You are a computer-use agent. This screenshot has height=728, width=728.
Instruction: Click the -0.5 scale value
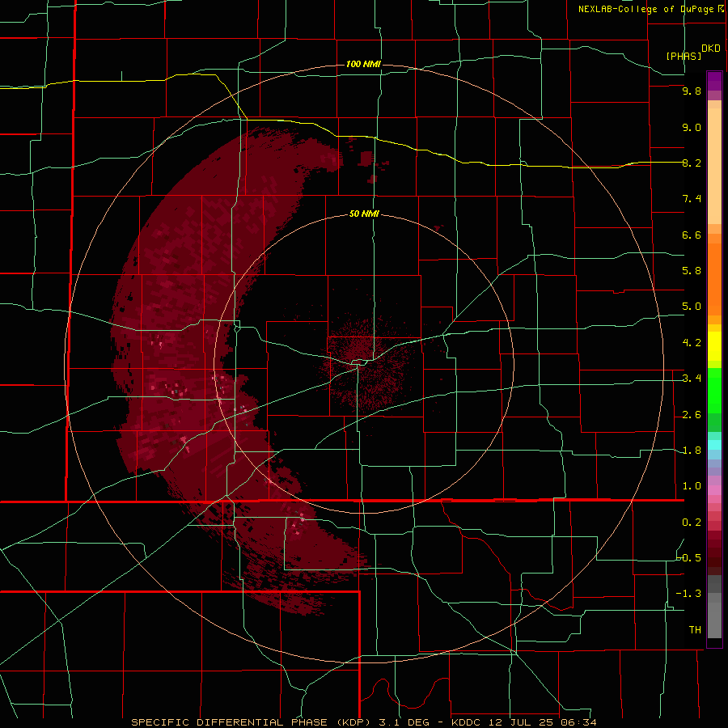[x=689, y=558]
